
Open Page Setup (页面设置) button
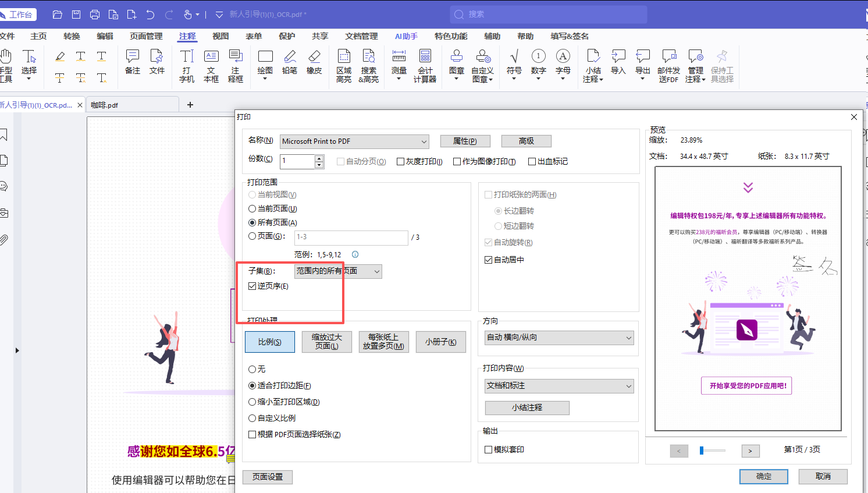[268, 477]
